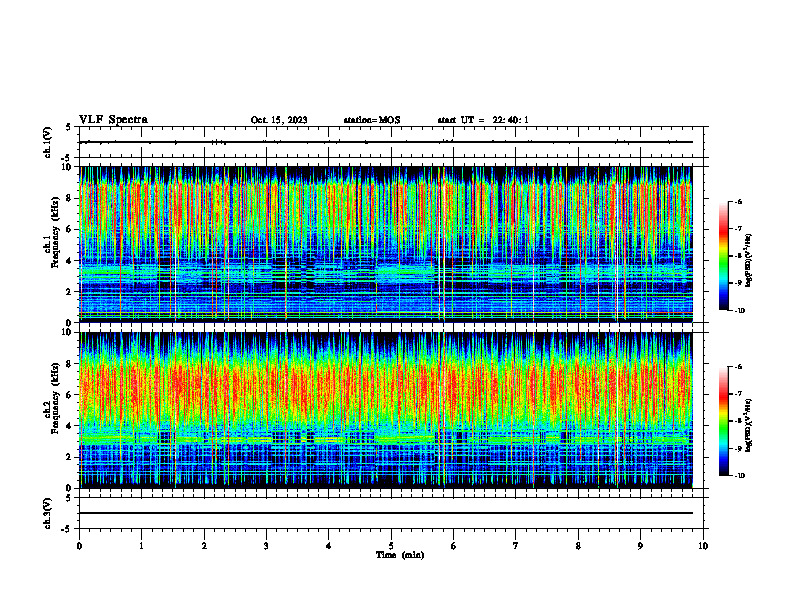Image resolution: width=792 pixels, height=612 pixels.
Task: Click the "station=MOS" header label
Action: pyautogui.click(x=372, y=120)
